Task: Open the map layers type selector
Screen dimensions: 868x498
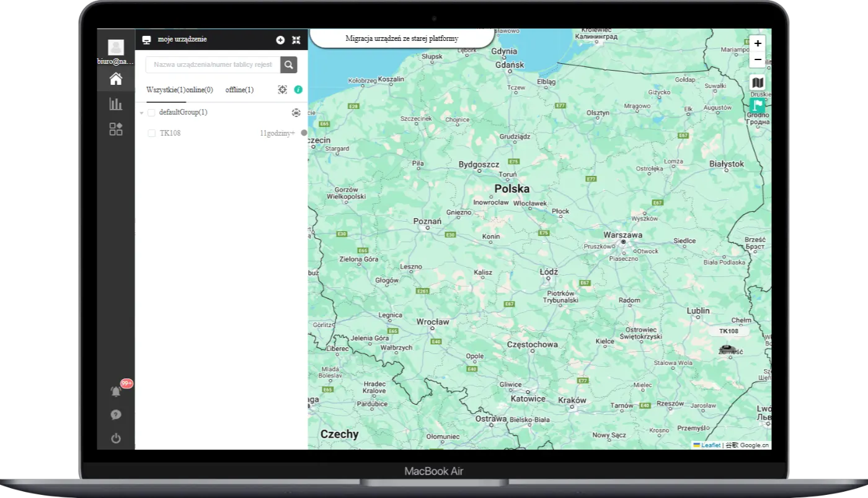Action: click(757, 82)
